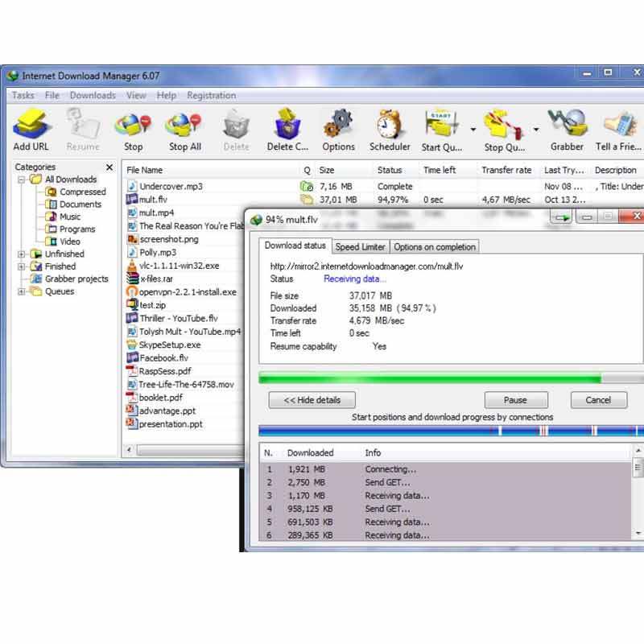The image size is (644, 644).
Task: Open the Help menu
Action: coord(167,95)
